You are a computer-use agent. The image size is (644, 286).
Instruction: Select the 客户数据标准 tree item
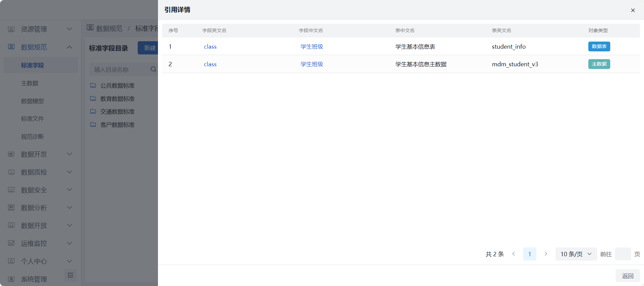tap(117, 125)
